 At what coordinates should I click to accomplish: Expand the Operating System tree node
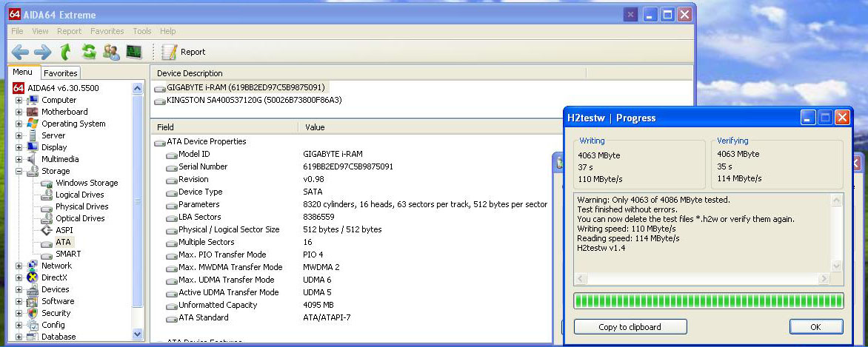point(19,124)
